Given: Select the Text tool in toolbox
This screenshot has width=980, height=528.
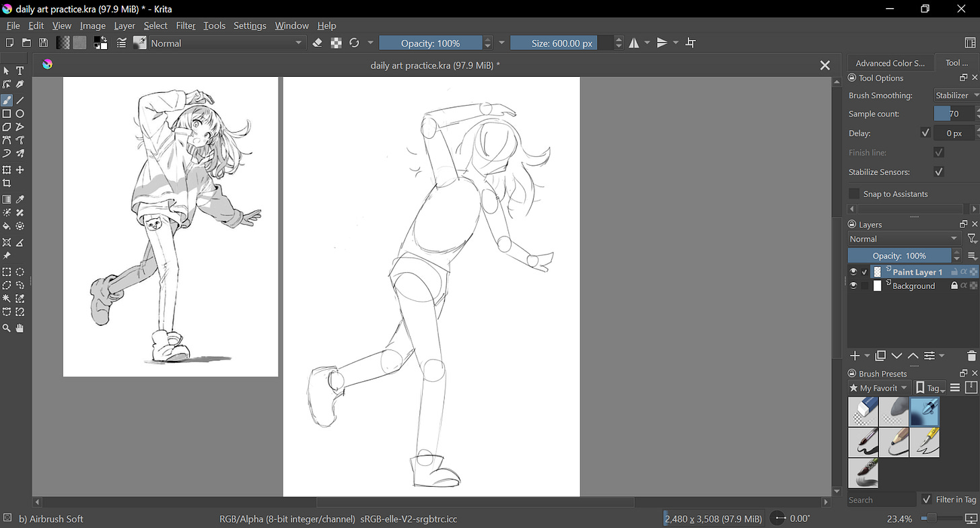Looking at the screenshot, I should pyautogui.click(x=20, y=71).
